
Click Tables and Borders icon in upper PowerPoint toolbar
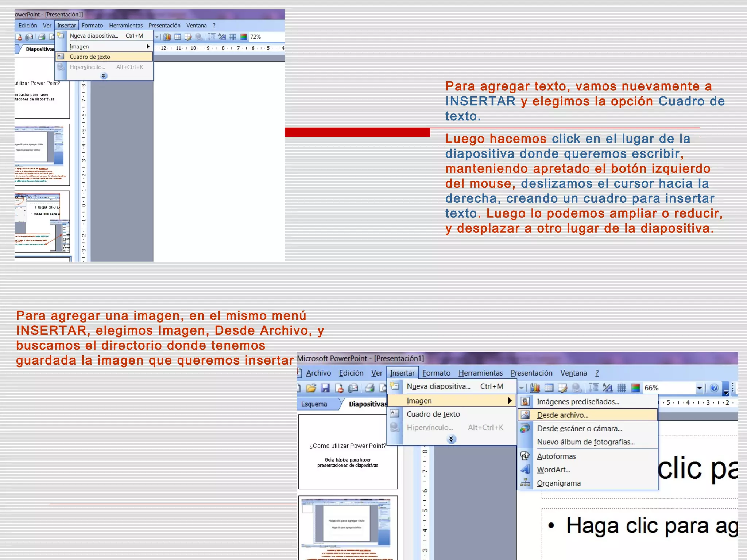pyautogui.click(x=188, y=37)
